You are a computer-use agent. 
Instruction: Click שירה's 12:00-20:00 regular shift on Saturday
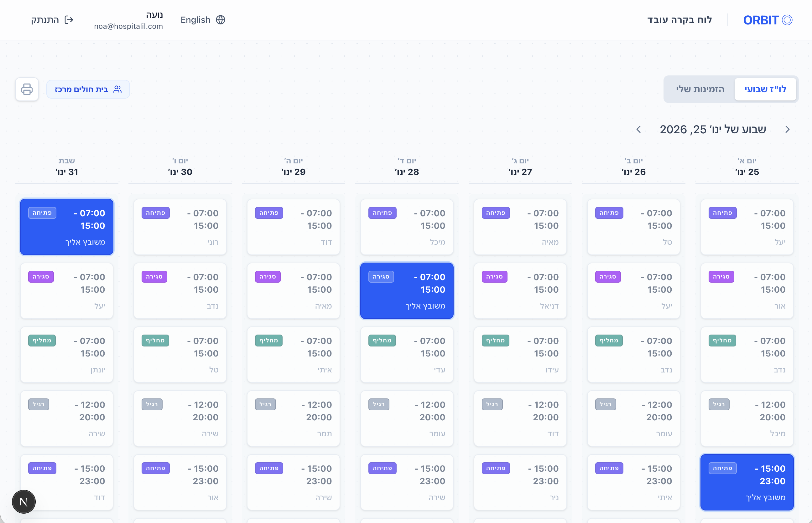67,418
